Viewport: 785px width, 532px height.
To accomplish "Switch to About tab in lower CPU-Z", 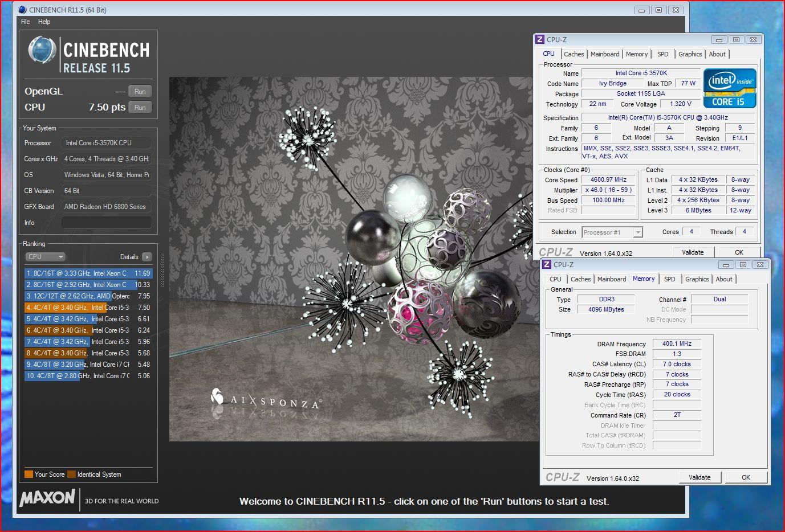I will pos(724,279).
